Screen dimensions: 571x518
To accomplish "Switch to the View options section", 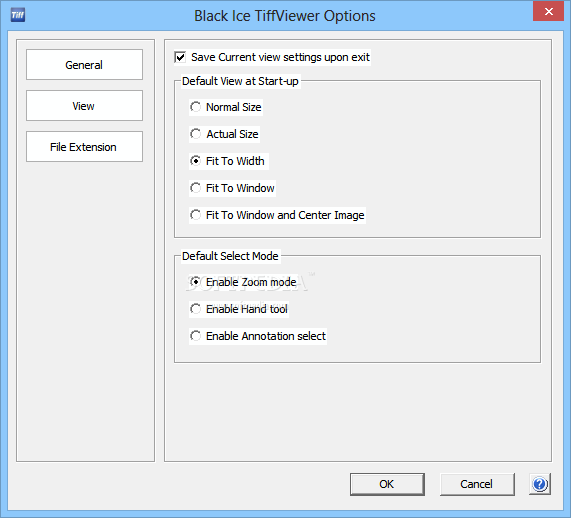I will (x=84, y=106).
